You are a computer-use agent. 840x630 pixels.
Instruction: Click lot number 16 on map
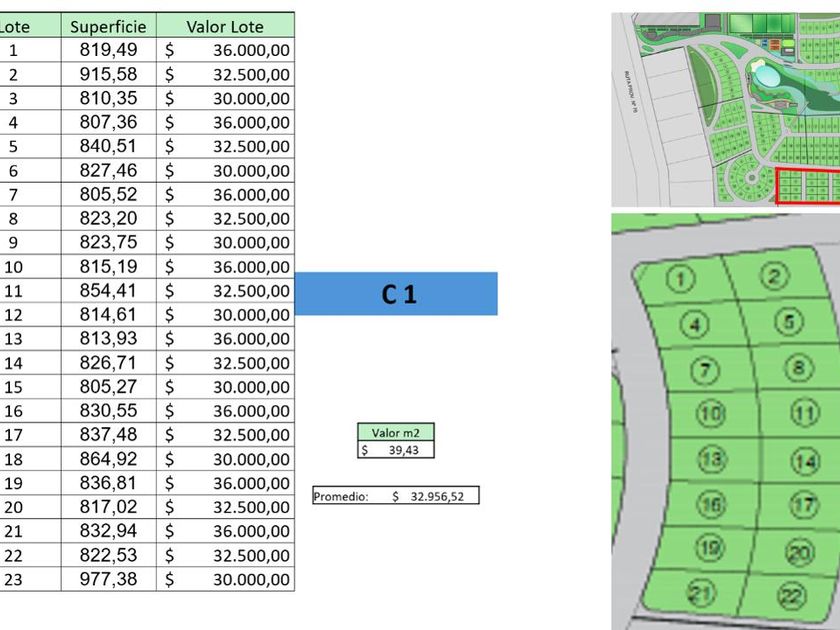[x=711, y=504]
